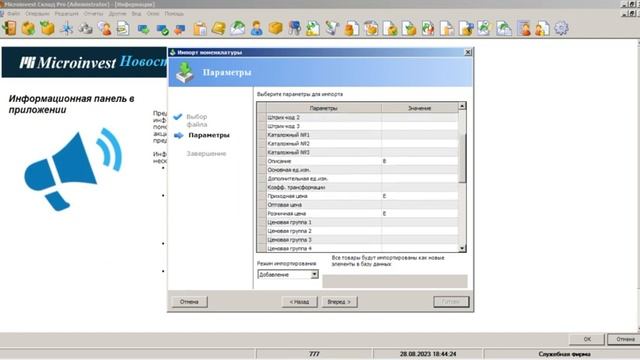Open the Файл menu
Viewport: 640px width, 360px height.
point(13,13)
